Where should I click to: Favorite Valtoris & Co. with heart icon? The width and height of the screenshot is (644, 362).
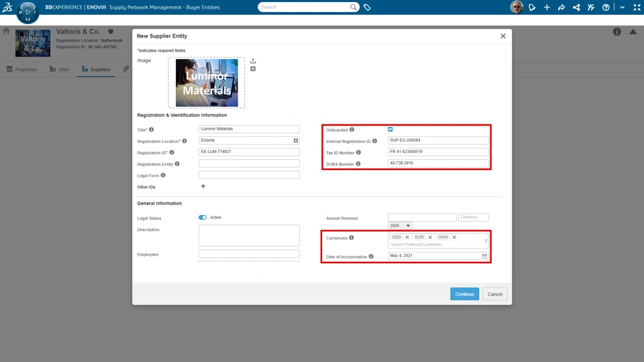point(111,32)
